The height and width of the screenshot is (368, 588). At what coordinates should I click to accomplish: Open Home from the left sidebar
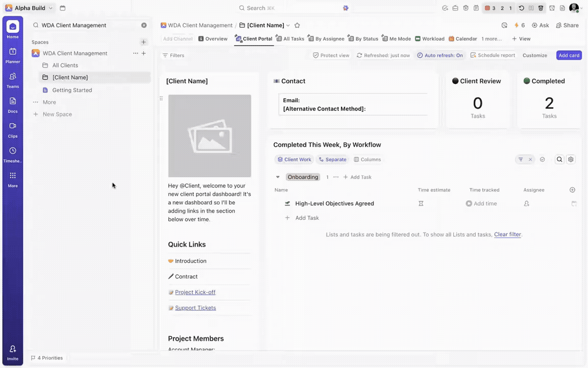click(x=12, y=27)
